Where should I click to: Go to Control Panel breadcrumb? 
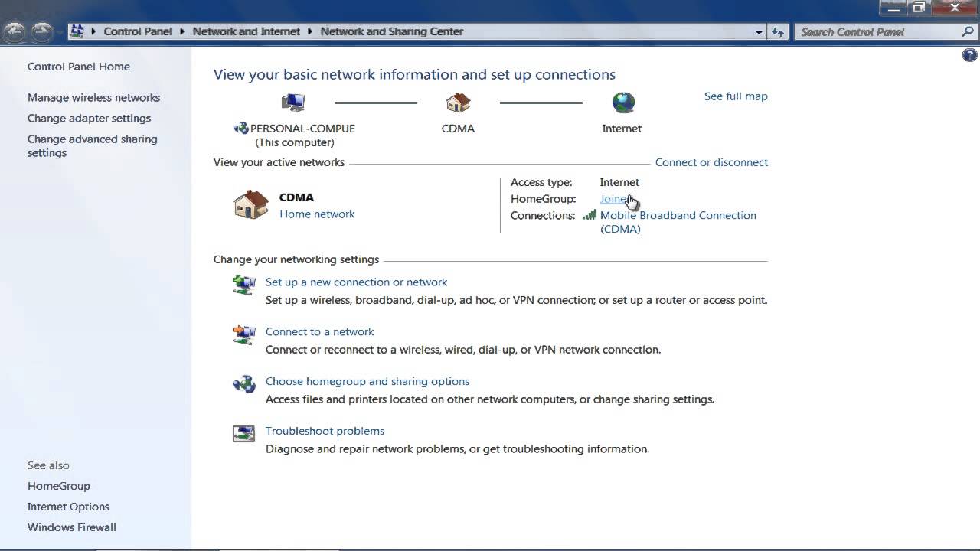click(x=138, y=31)
